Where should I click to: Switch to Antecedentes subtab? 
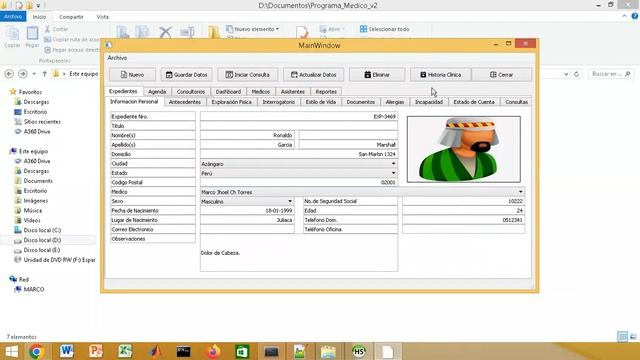pos(185,102)
